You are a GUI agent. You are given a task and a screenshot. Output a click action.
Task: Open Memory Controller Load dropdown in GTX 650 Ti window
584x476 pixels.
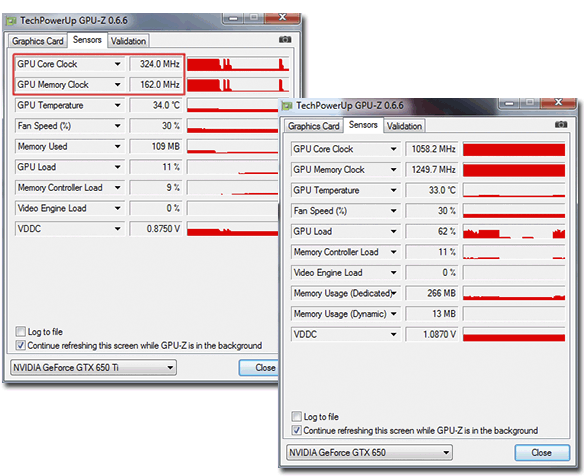(x=117, y=187)
